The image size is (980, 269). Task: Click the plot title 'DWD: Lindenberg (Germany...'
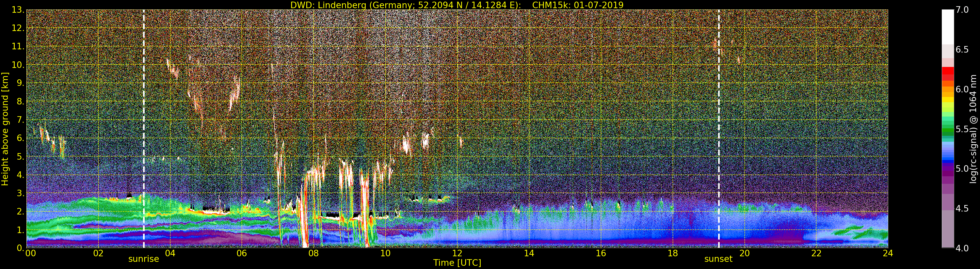click(457, 5)
